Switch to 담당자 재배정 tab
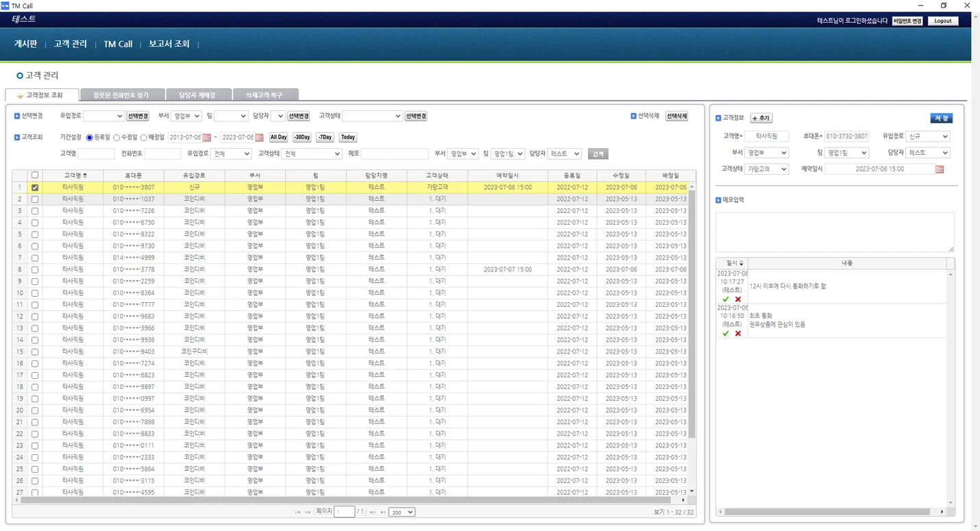Viewport: 980px width, 531px height. coord(197,95)
